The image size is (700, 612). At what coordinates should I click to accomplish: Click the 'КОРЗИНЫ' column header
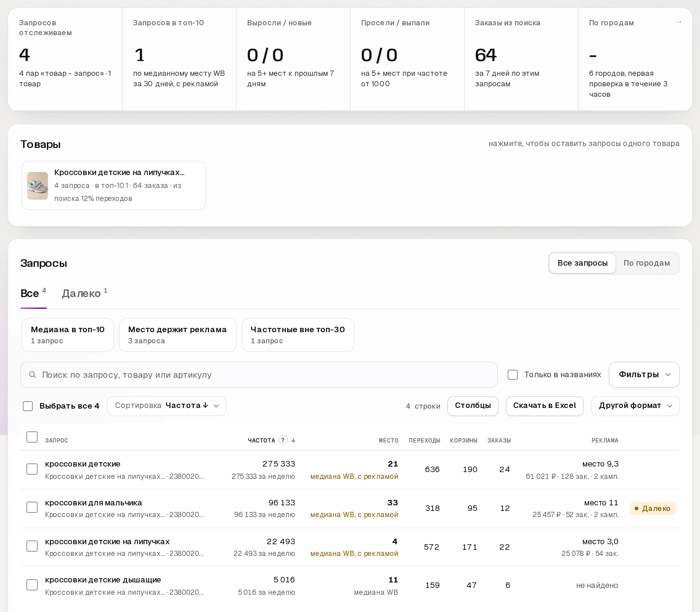click(463, 441)
